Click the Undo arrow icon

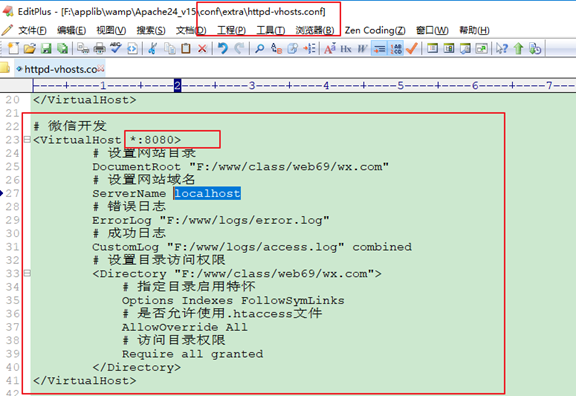point(223,48)
